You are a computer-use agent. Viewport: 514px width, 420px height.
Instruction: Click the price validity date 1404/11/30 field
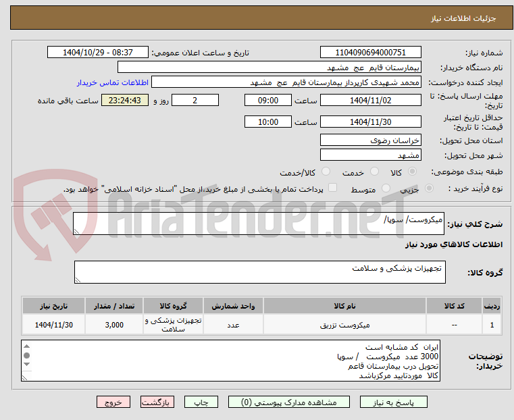[370, 122]
